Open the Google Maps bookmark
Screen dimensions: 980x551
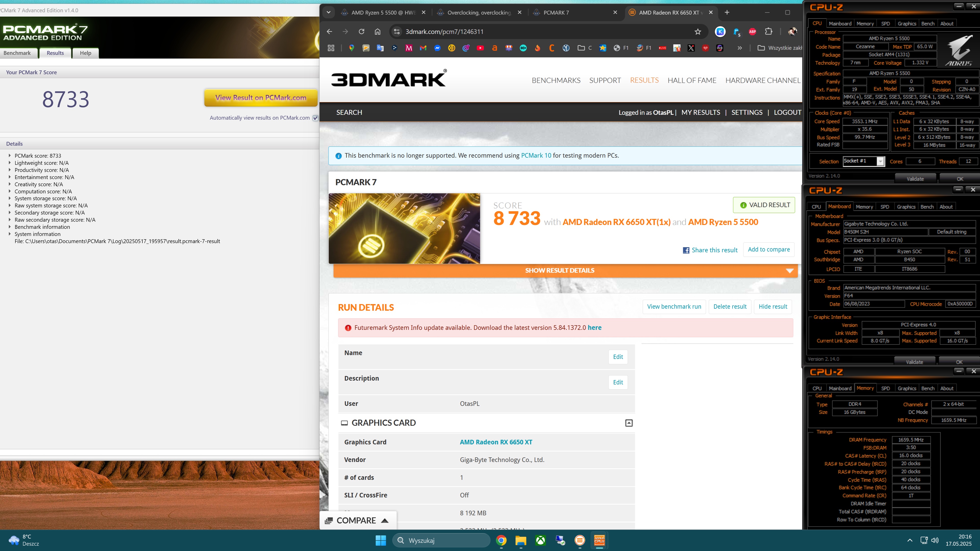tap(351, 48)
